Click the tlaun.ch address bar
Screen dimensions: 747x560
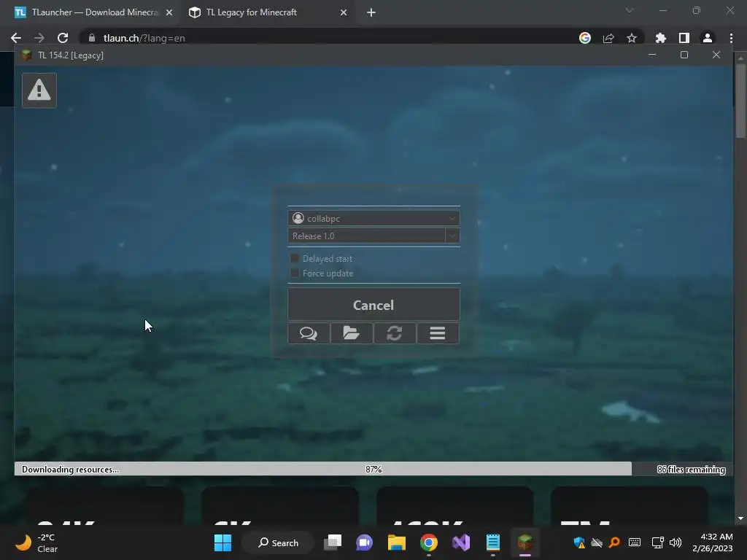pyautogui.click(x=333, y=38)
